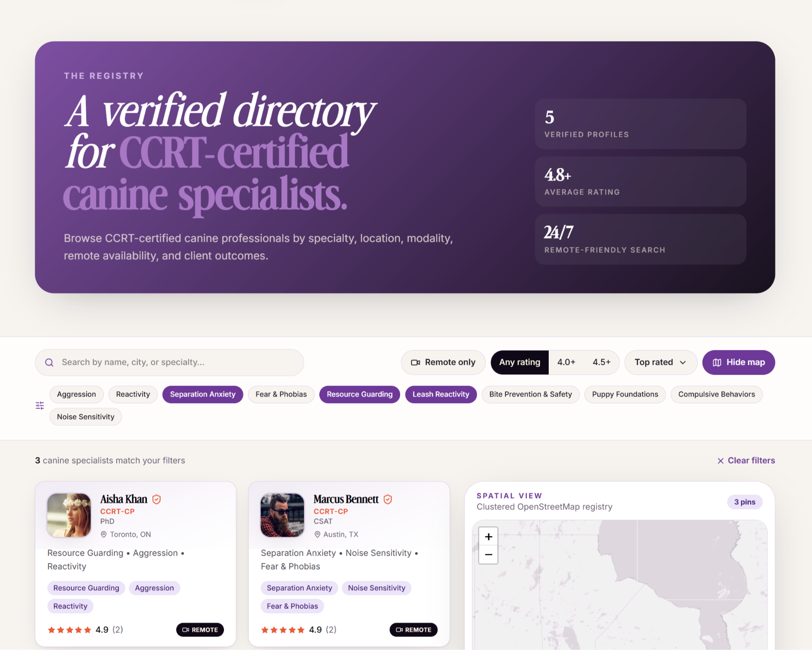
Task: Click the 3 pins badge
Action: point(745,502)
